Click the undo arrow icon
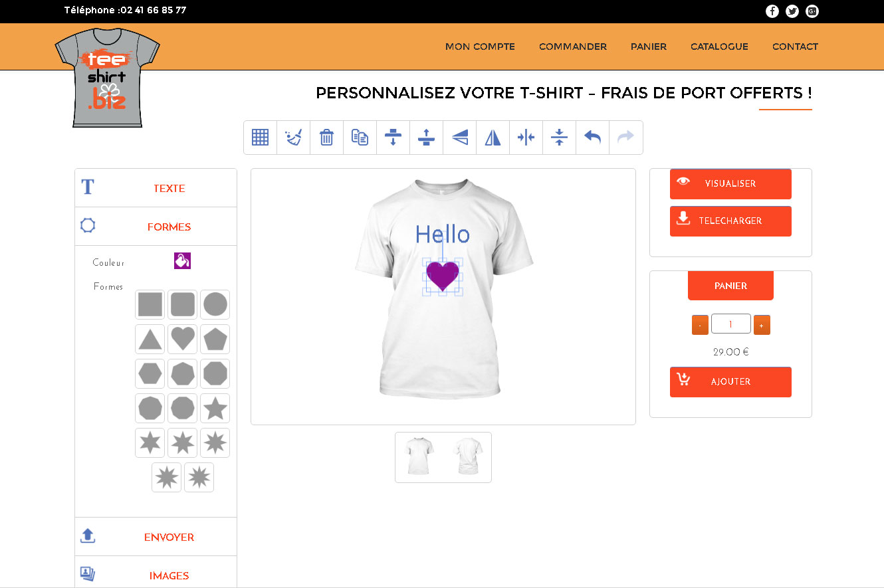 592,138
